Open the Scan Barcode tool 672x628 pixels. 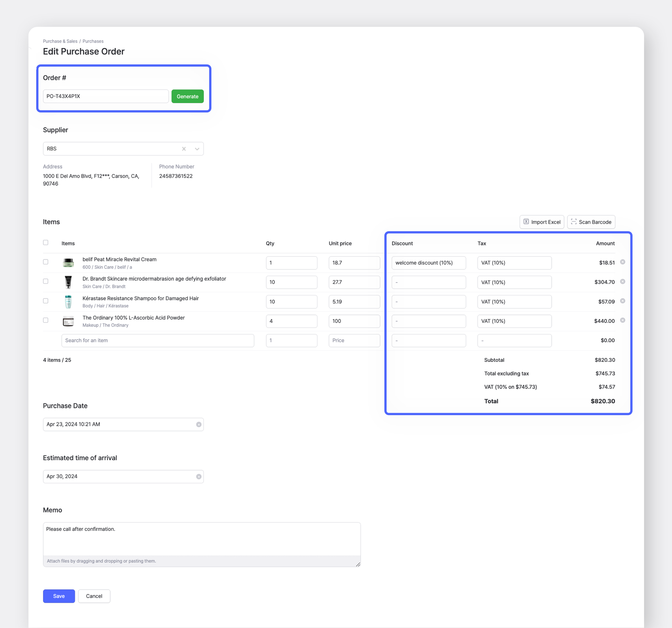tap(591, 222)
